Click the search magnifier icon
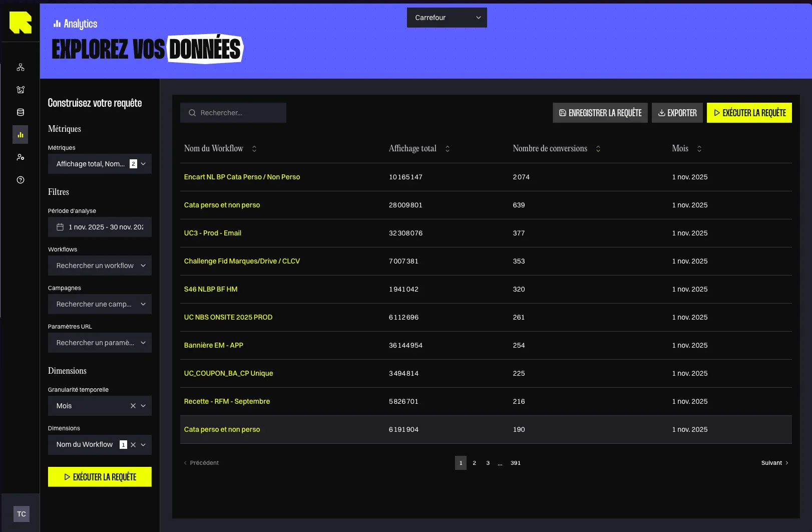 pyautogui.click(x=192, y=113)
